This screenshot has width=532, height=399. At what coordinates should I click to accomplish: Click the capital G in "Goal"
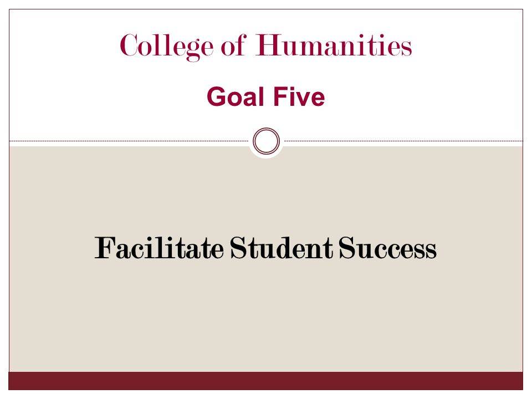[x=217, y=96]
